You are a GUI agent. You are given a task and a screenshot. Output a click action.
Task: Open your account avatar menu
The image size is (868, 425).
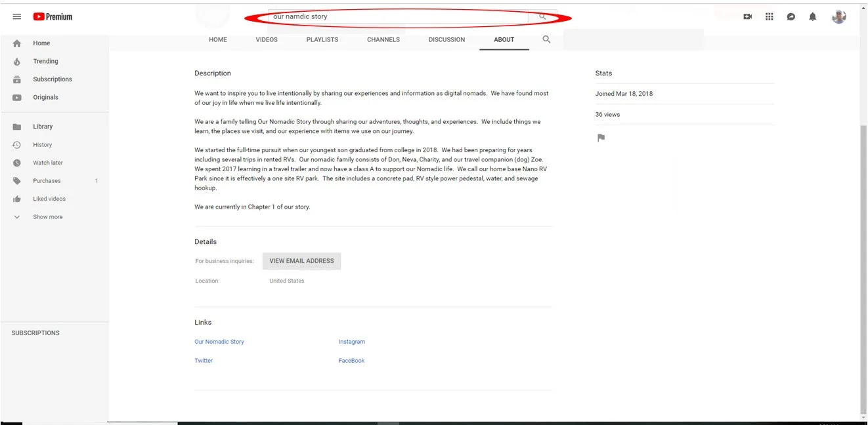click(838, 16)
